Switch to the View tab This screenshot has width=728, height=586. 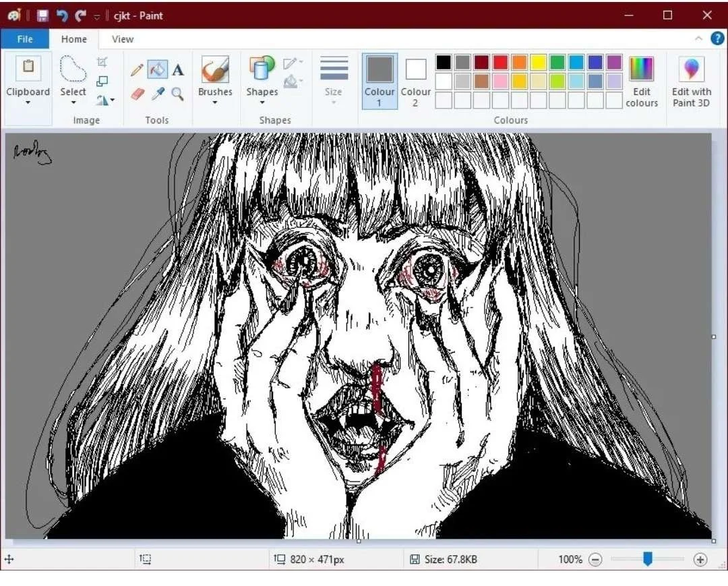(123, 39)
